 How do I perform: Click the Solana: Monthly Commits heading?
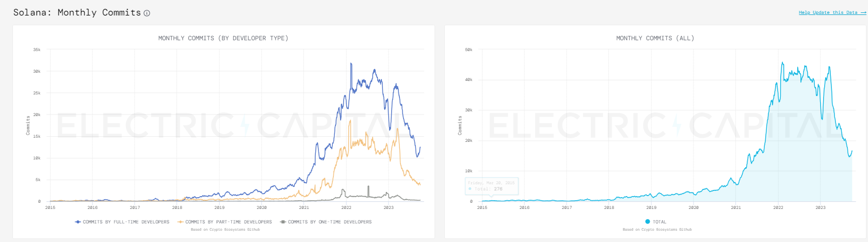point(77,12)
